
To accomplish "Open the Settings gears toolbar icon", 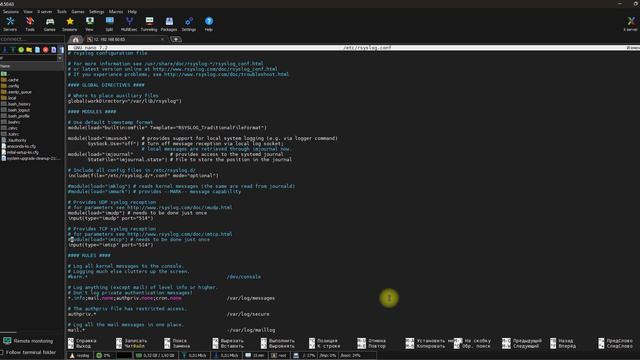I will click(189, 24).
